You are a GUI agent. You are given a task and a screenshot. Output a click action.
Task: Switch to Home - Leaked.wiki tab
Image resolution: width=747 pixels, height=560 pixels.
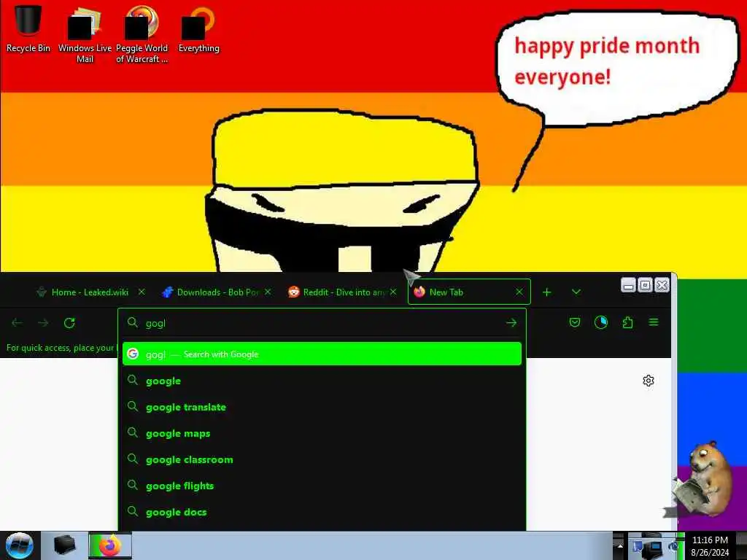pyautogui.click(x=89, y=292)
